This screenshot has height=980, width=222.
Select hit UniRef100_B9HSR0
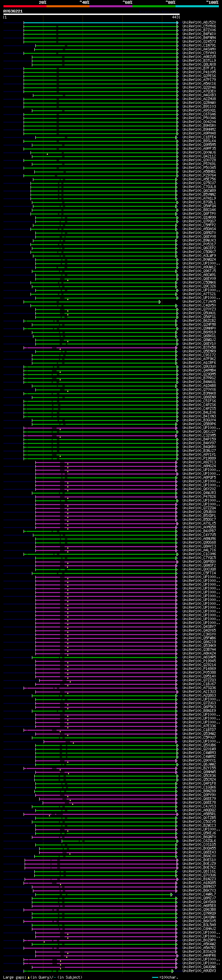(199, 125)
